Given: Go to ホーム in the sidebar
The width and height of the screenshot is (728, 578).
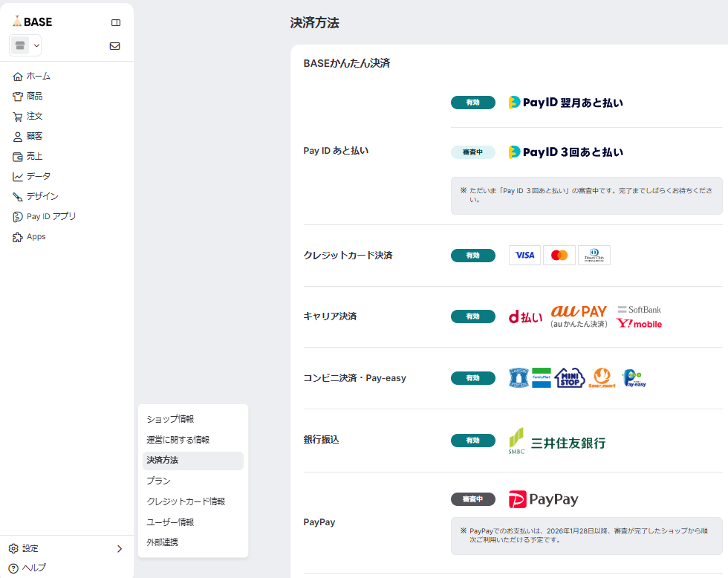Looking at the screenshot, I should point(37,76).
